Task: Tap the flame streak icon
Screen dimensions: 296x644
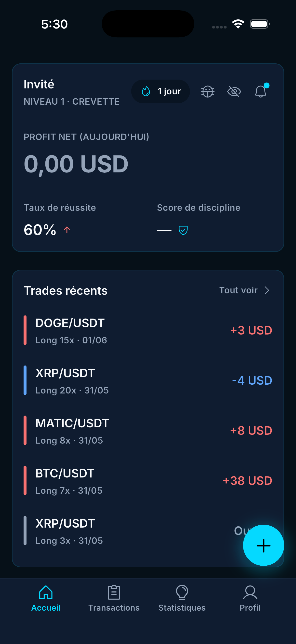Action: tap(146, 92)
